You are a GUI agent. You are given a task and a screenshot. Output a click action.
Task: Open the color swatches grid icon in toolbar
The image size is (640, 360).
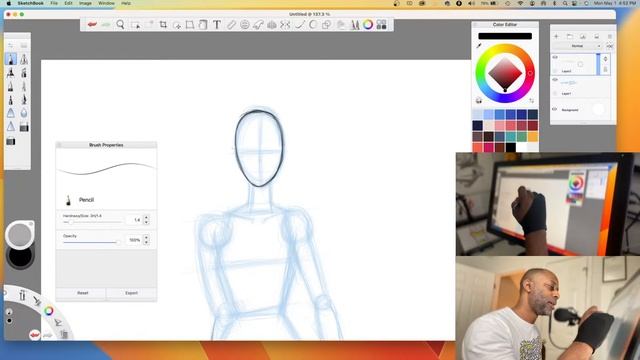pyautogui.click(x=381, y=24)
